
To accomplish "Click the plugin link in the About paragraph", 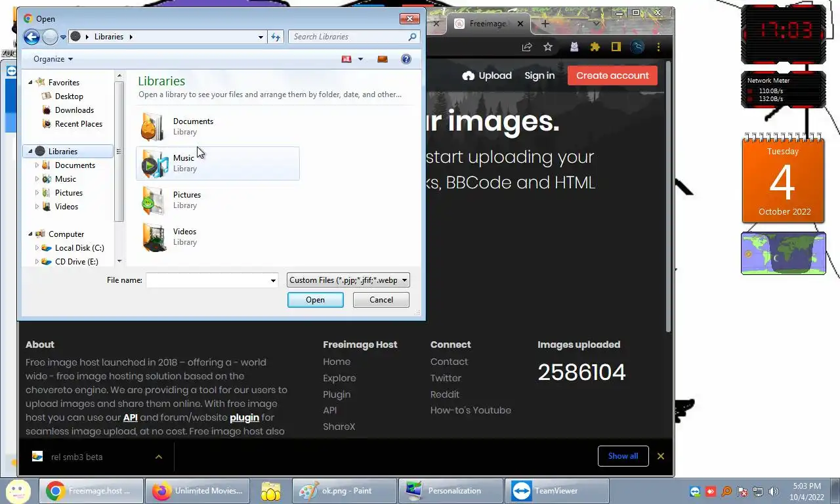I will tap(244, 417).
